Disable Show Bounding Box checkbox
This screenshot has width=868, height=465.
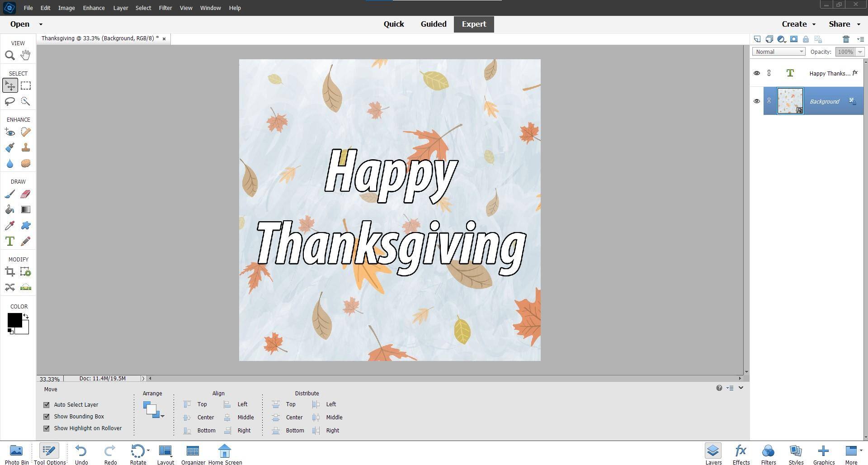click(47, 417)
